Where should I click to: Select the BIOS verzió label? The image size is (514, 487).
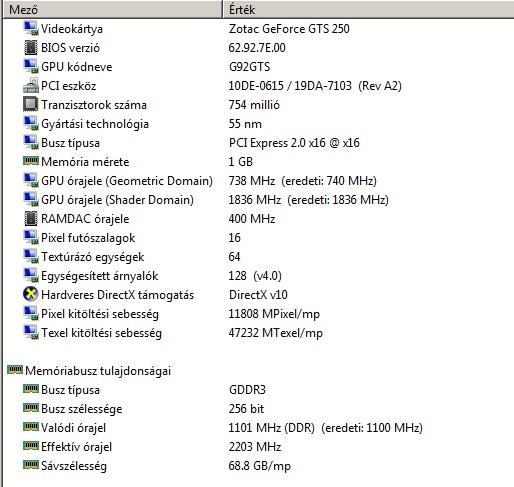pos(70,48)
